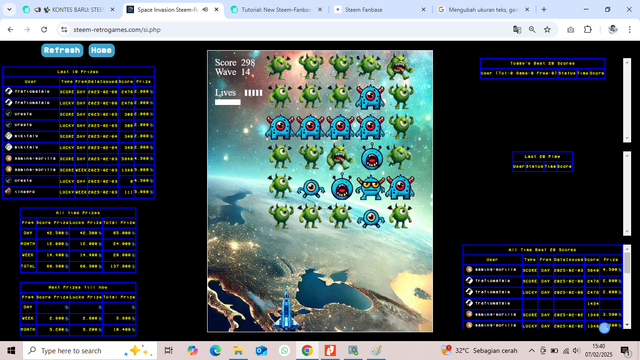Launch Copilot from the taskbar
640x360 pixels.
[192, 351]
